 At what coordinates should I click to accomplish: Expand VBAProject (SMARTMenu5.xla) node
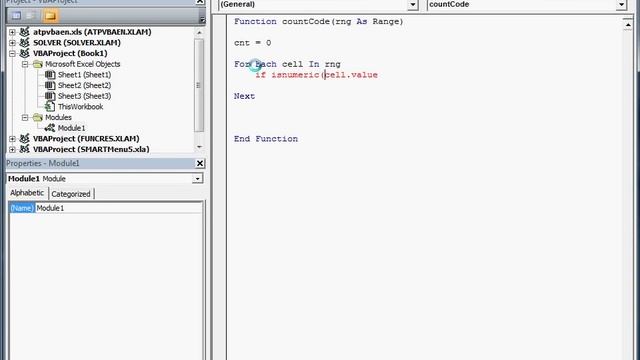pyautogui.click(x=12, y=149)
